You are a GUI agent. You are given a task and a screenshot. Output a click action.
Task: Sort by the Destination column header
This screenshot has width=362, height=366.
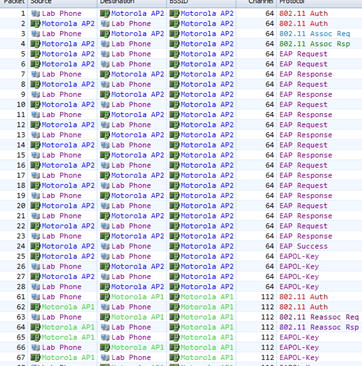[x=132, y=3]
